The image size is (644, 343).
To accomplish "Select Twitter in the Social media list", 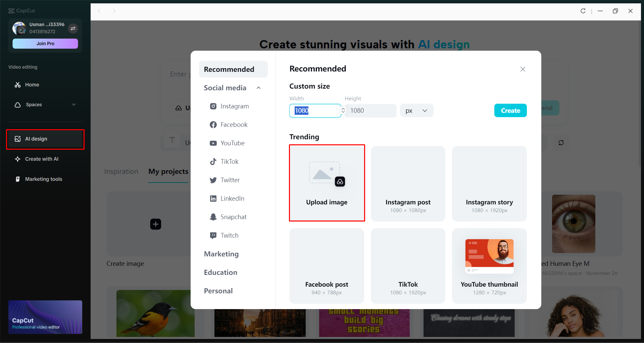I will (230, 180).
